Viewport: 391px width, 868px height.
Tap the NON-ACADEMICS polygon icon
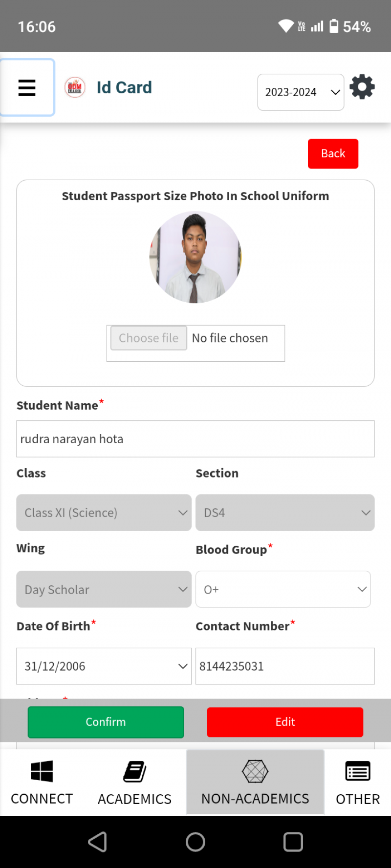255,771
